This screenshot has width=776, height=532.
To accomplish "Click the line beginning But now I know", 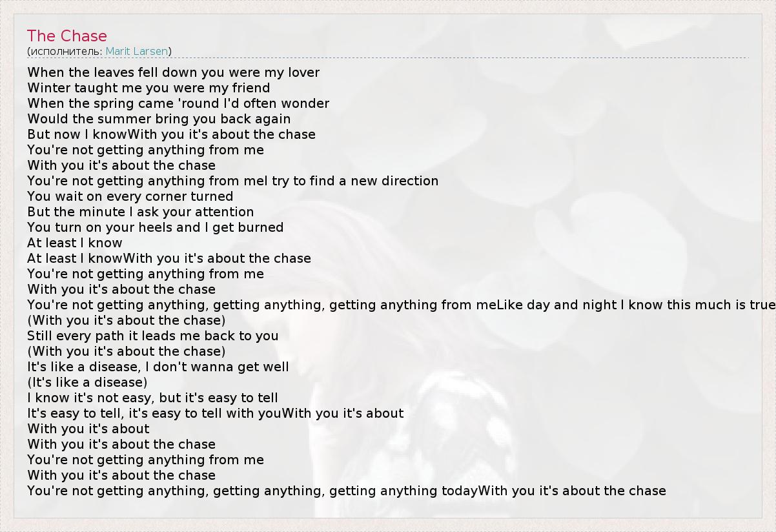I will click(171, 134).
